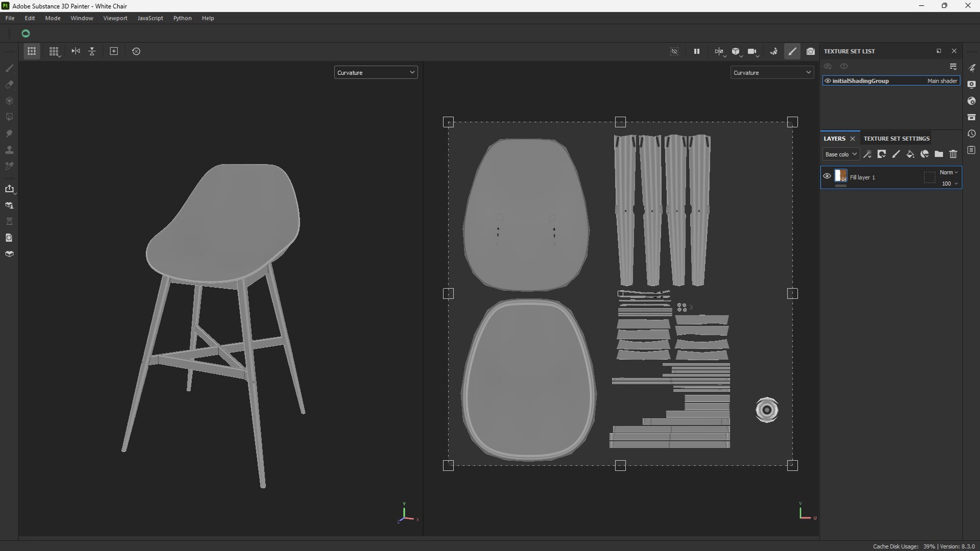
Task: Open the layer opacity 100 dropdown
Action: [x=949, y=184]
